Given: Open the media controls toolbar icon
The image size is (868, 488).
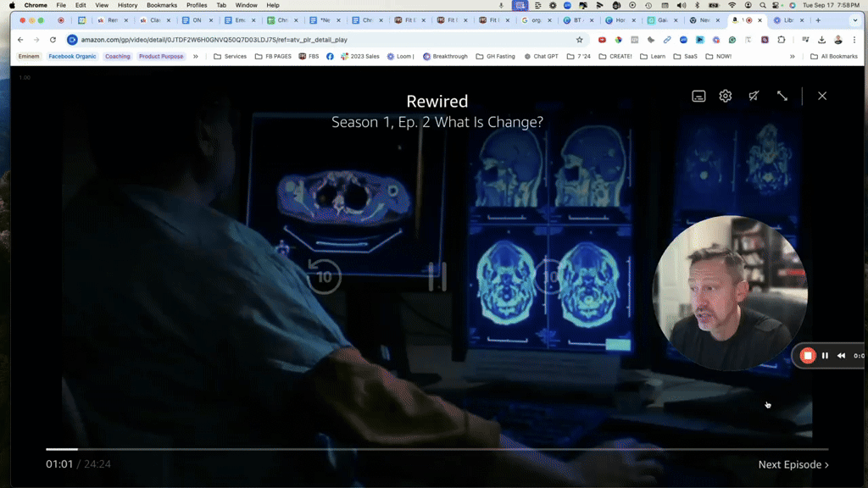Looking at the screenshot, I should pos(805,40).
